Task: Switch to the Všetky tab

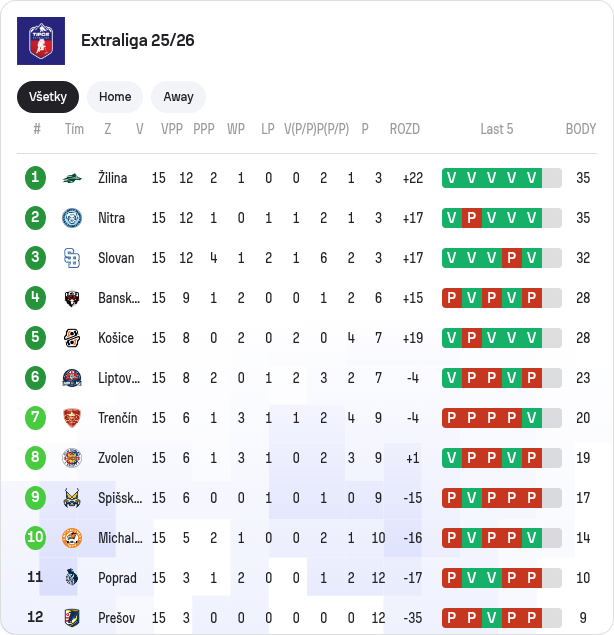Action: [48, 97]
